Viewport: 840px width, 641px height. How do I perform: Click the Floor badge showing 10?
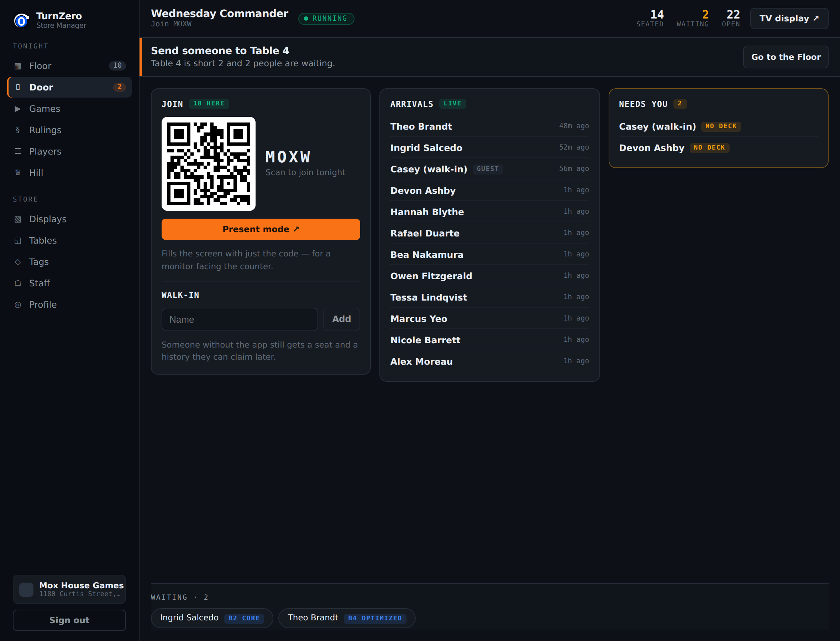tap(117, 66)
